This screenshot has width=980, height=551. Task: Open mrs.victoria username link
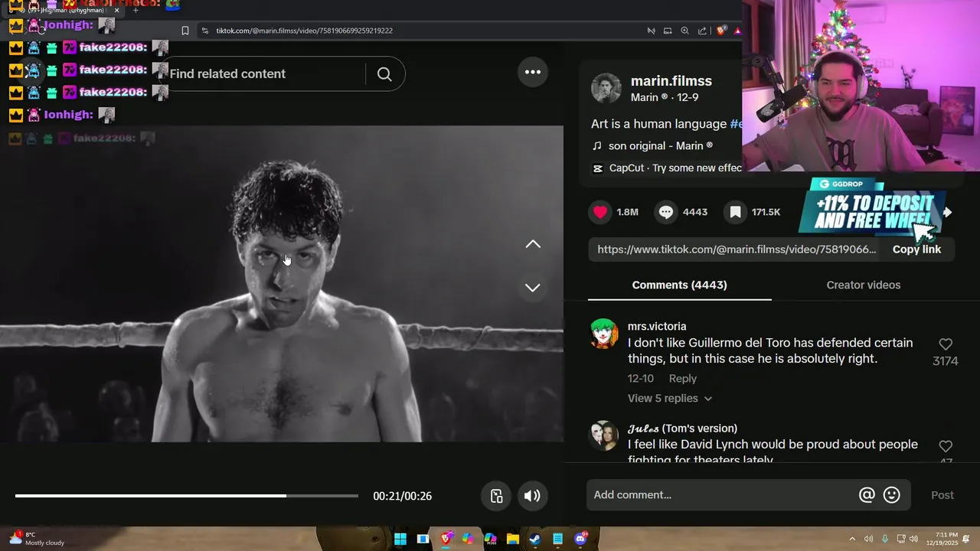[x=657, y=327]
